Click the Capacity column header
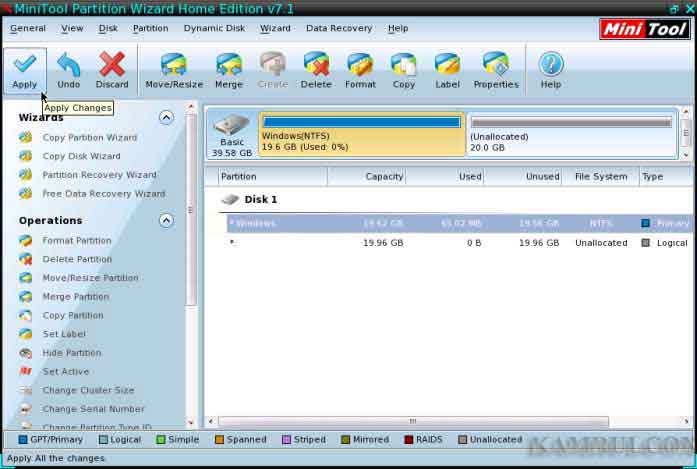 [x=366, y=176]
